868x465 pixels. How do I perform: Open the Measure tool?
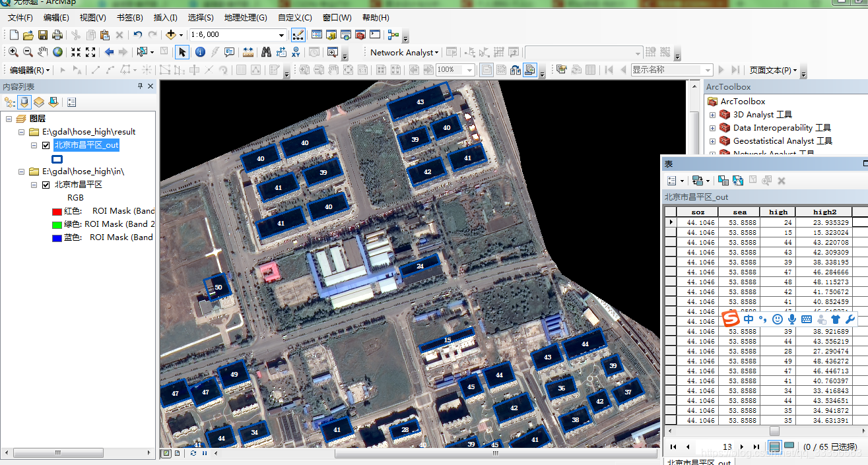[x=248, y=52]
